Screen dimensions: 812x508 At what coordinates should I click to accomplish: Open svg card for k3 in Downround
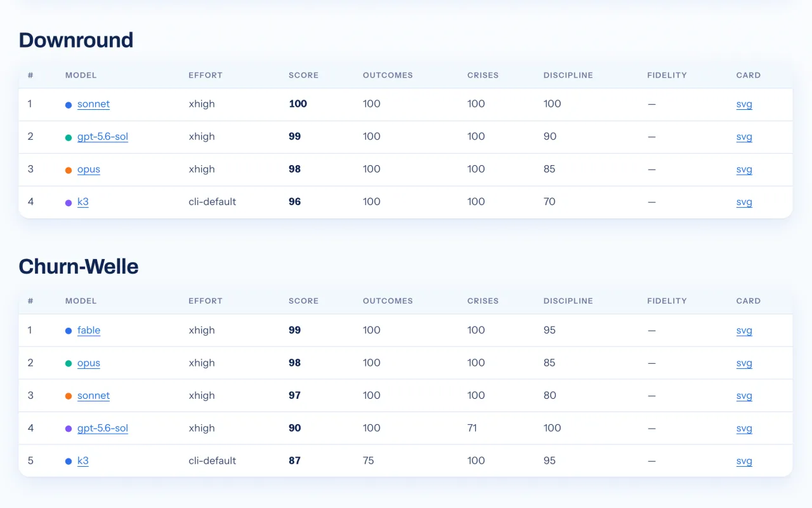(744, 202)
